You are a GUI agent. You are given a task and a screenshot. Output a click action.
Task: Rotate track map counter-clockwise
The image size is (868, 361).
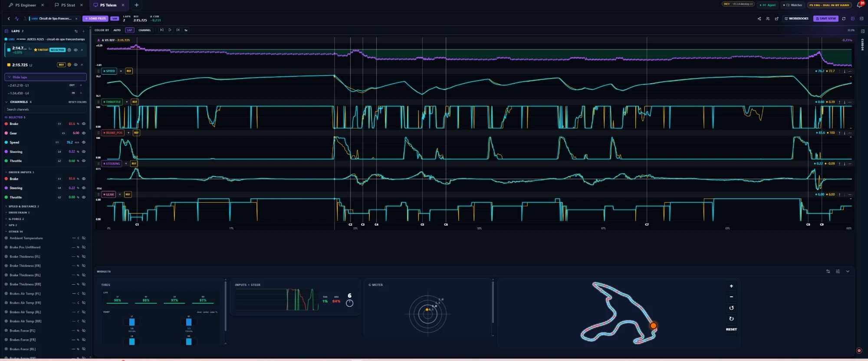(x=731, y=308)
